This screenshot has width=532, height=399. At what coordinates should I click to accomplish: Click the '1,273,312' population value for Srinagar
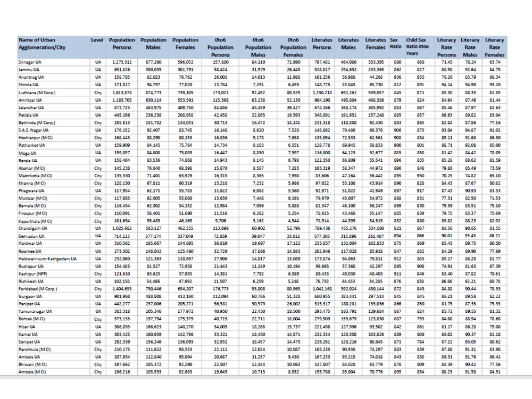tap(122, 62)
